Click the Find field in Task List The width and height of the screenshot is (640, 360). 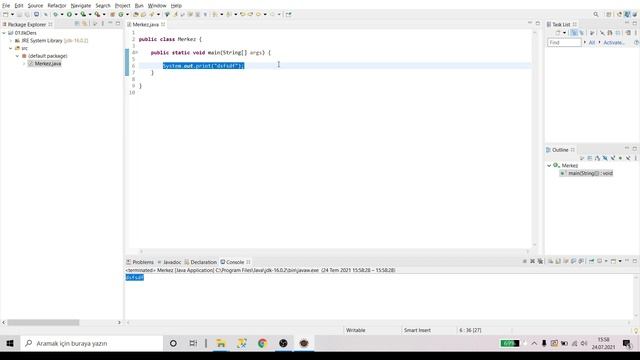point(564,42)
